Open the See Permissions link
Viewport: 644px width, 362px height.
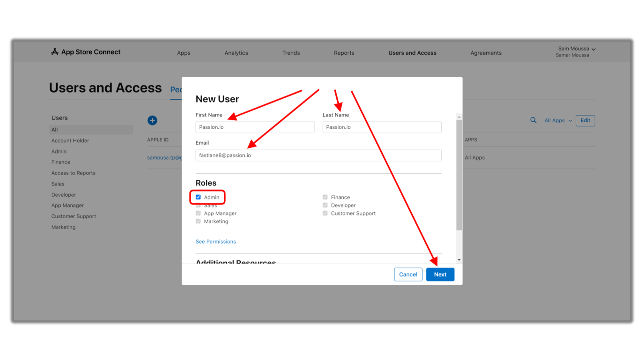[216, 242]
